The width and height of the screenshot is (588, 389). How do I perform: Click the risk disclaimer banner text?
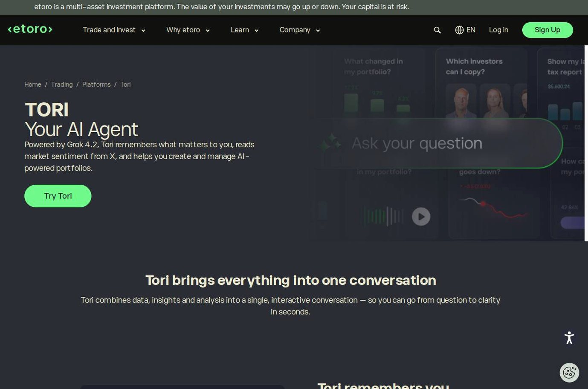(222, 7)
